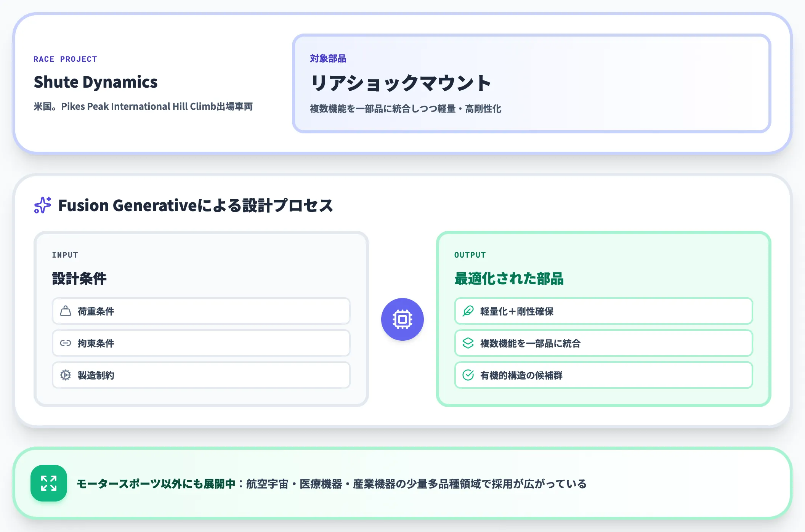Viewport: 805px width, 532px height.
Task: Select the 有機的構造の候補群 output row
Action: [604, 375]
